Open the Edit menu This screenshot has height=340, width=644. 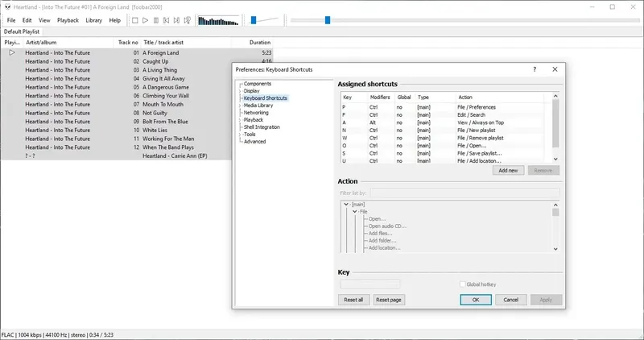pos(27,20)
